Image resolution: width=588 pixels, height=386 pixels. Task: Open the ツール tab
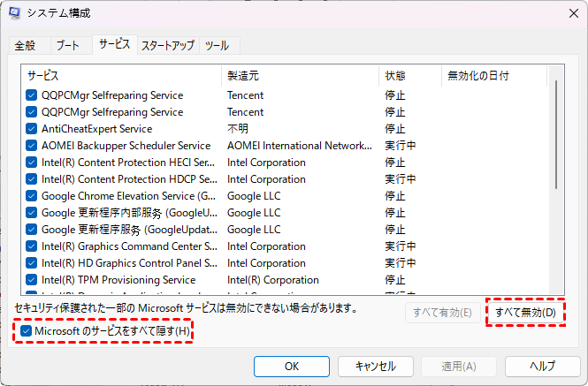pos(217,45)
